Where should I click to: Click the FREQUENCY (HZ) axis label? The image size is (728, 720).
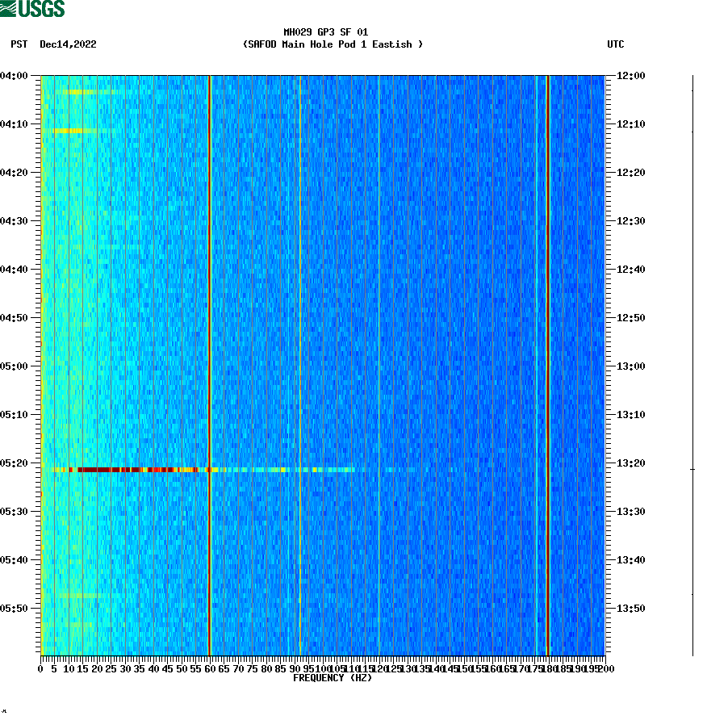coord(333,679)
